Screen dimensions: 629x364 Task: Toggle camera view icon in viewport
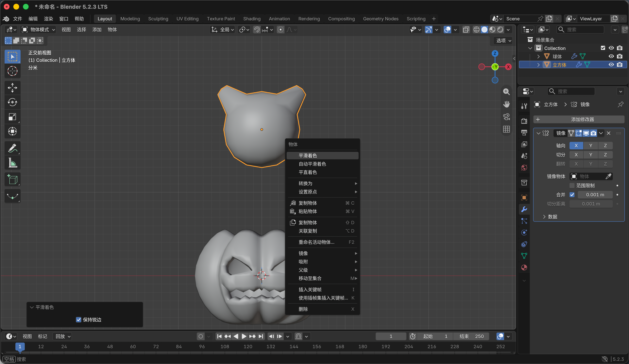(506, 117)
